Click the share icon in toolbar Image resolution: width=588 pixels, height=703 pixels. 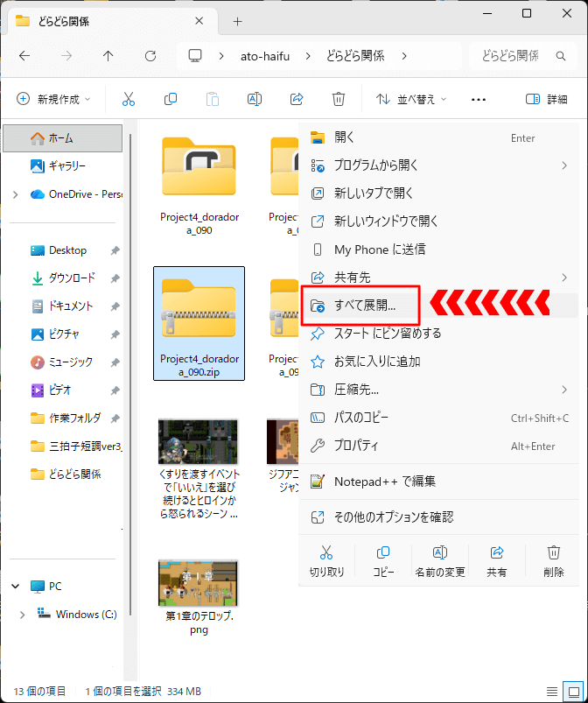coord(297,99)
